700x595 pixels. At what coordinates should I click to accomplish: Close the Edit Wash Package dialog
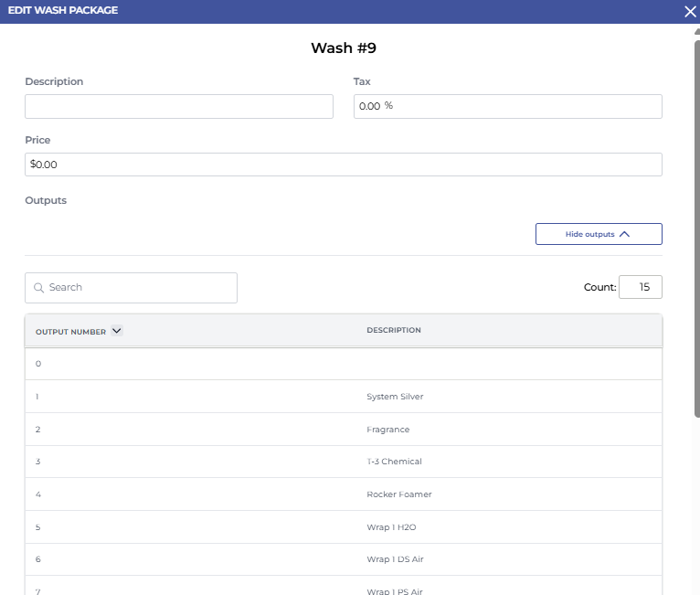[x=691, y=12]
